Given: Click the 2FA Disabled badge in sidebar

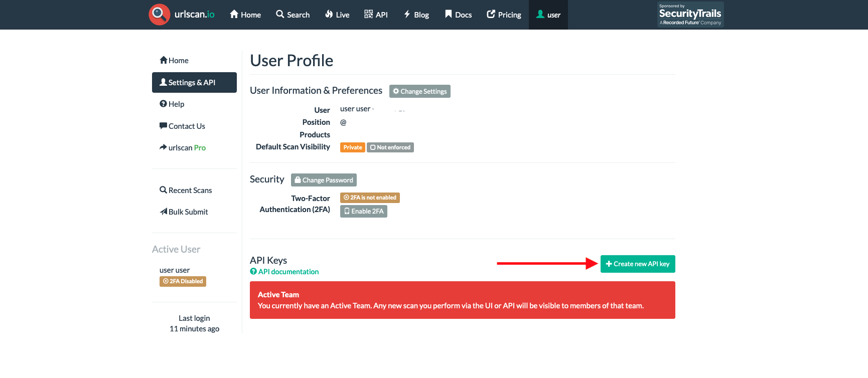Looking at the screenshot, I should tap(183, 281).
